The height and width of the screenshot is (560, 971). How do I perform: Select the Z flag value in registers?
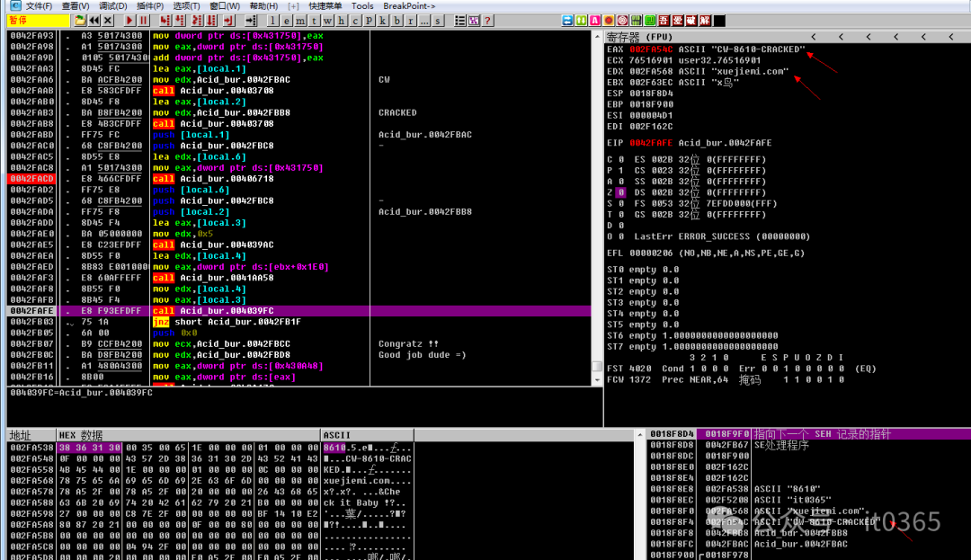(x=620, y=192)
